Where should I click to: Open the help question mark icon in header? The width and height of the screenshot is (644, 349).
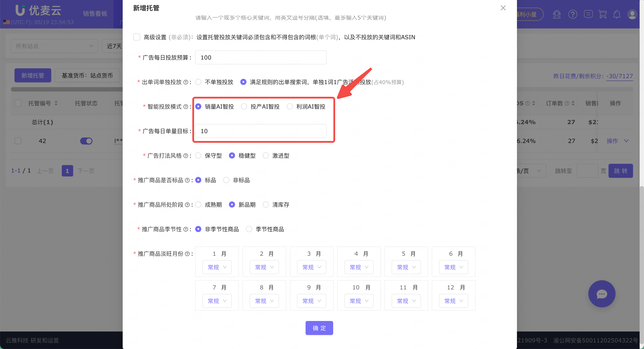pos(573,14)
